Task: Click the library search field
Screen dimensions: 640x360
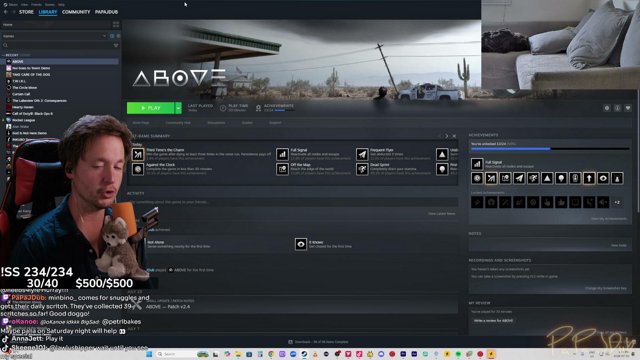Action: [x=56, y=45]
